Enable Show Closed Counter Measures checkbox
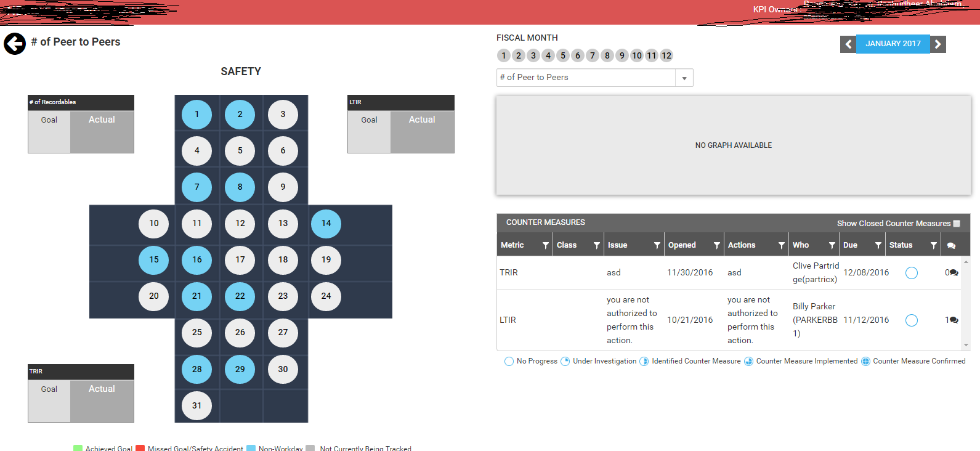This screenshot has width=980, height=451. point(957,224)
